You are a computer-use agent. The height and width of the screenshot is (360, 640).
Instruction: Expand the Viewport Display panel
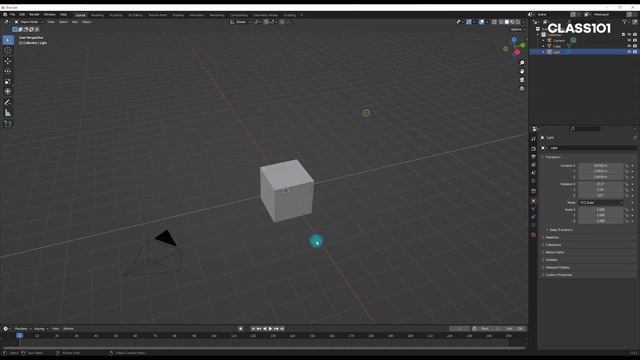pyautogui.click(x=557, y=267)
